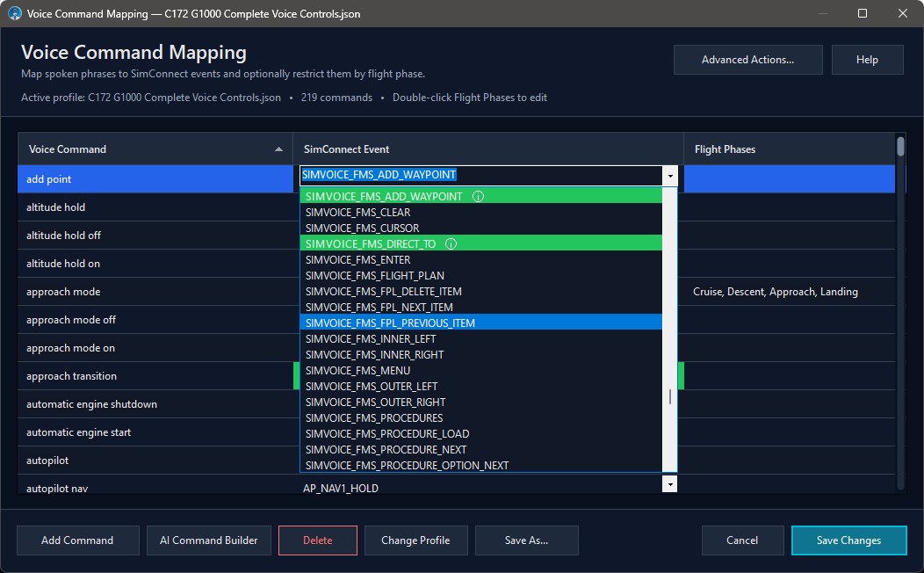
Task: Choose SIMVOICE_FMS_PROCEDURES option
Action: point(480,418)
